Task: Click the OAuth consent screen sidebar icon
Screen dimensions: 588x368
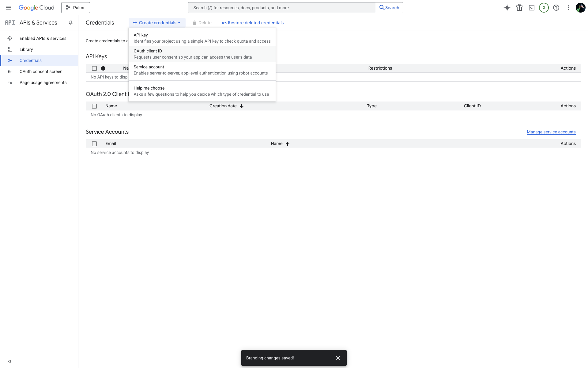Action: pyautogui.click(x=10, y=71)
